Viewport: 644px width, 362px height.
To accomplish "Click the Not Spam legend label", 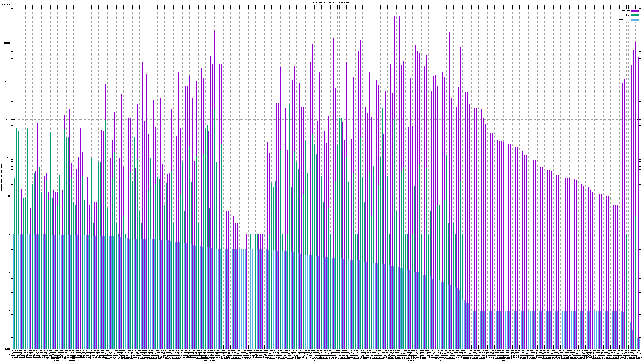I will (x=626, y=11).
